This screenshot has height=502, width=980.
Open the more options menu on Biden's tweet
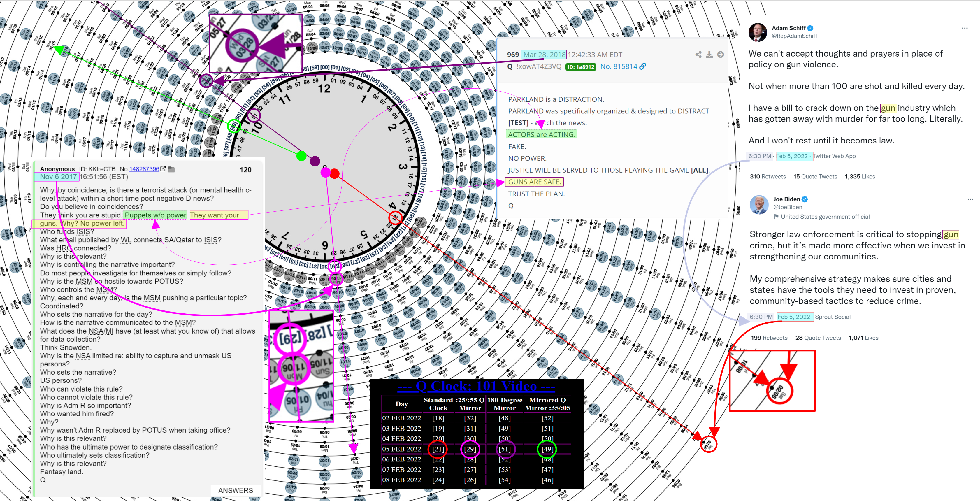point(970,199)
